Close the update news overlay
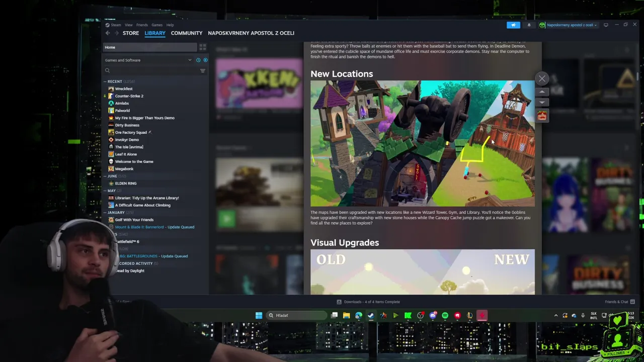 [x=542, y=78]
